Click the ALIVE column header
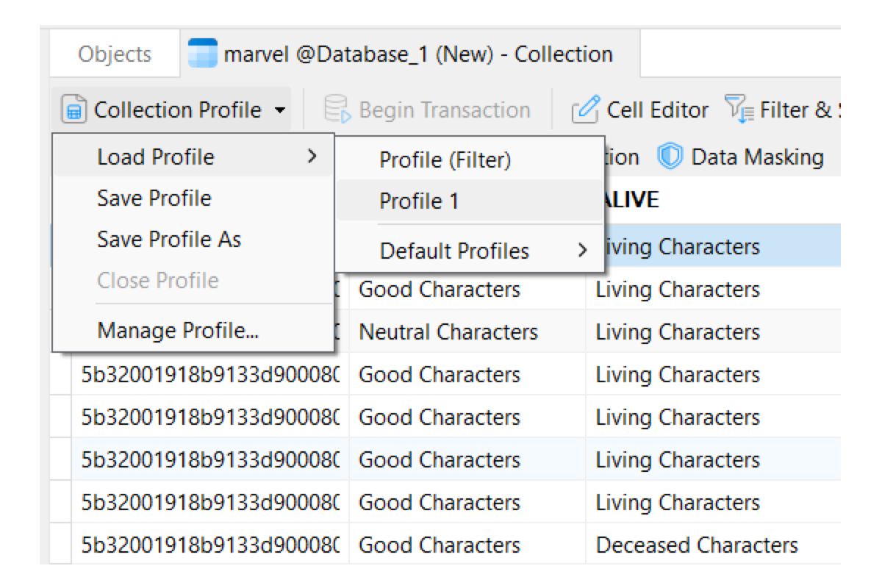Viewport: 882px width, 588px height. (x=627, y=200)
